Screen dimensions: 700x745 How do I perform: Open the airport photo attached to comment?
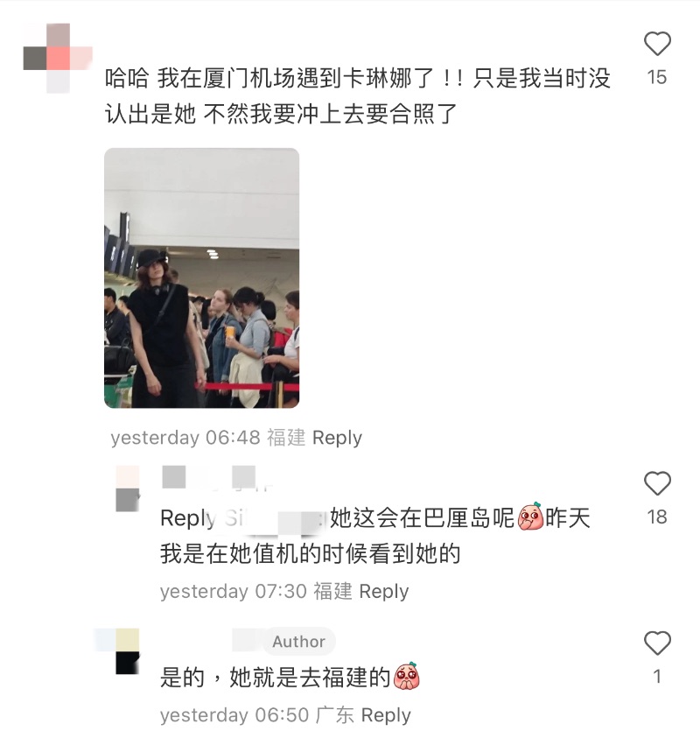pos(202,278)
